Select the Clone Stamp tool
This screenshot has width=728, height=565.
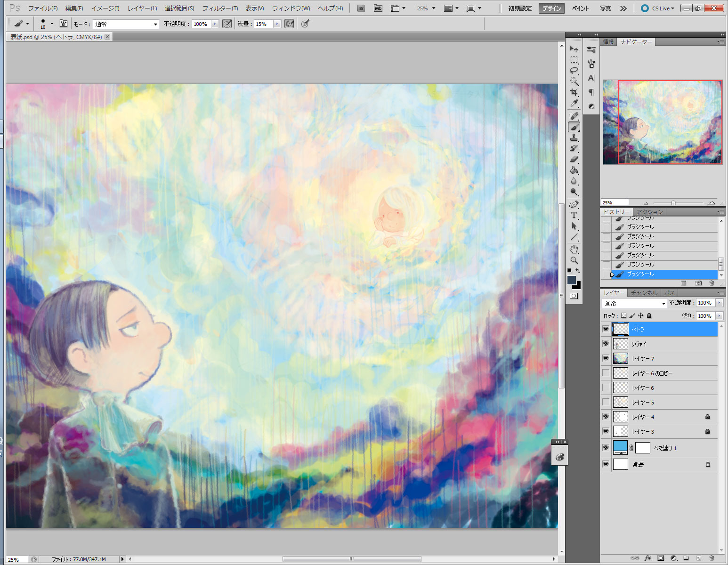pyautogui.click(x=574, y=137)
